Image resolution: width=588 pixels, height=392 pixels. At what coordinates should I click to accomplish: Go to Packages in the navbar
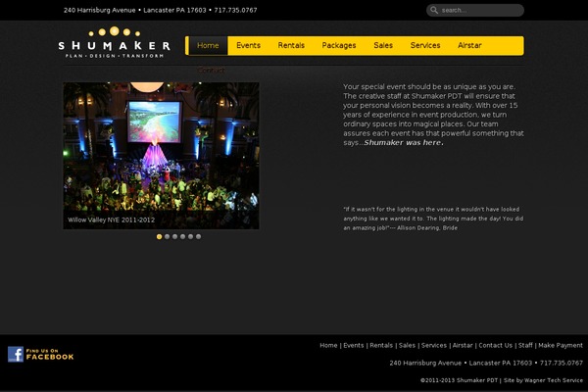(339, 45)
